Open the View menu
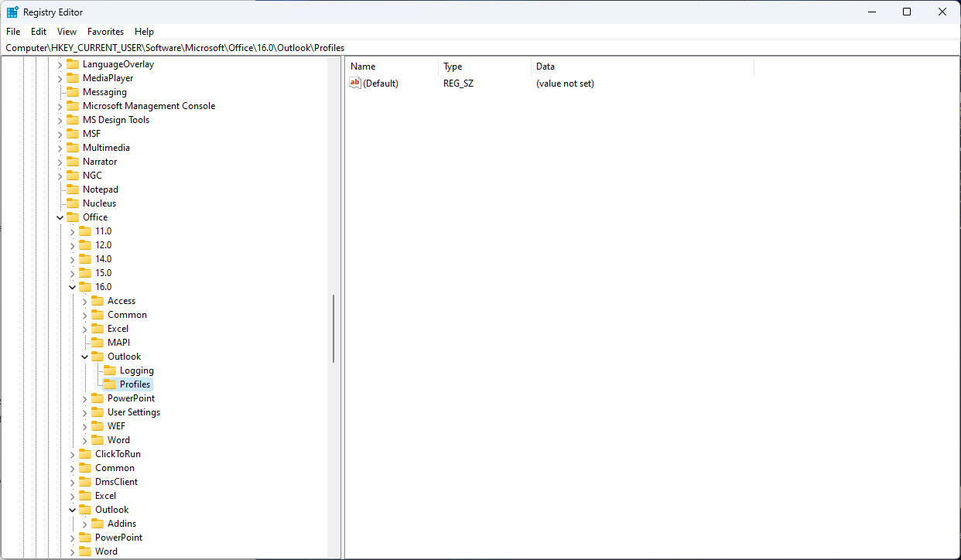The width and height of the screenshot is (961, 560). (x=67, y=32)
